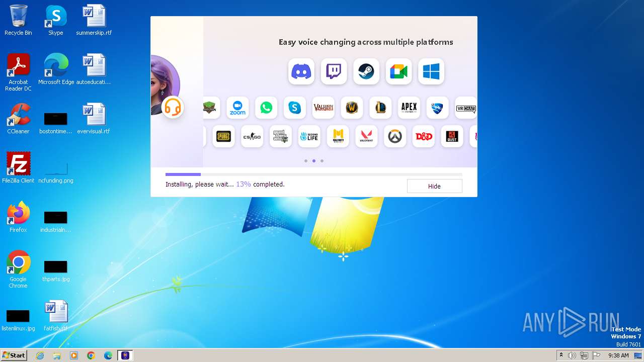This screenshot has width=644, height=362.
Task: Click the Valorant game icon
Action: 366,136
